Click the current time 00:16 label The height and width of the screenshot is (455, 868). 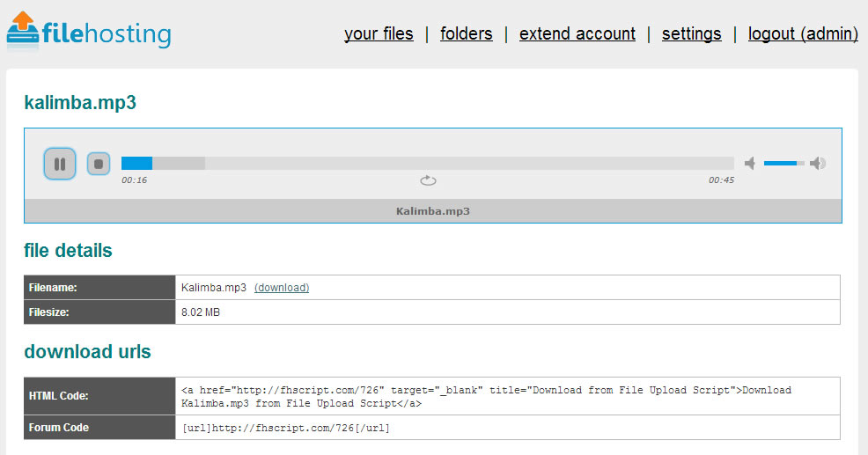click(135, 180)
